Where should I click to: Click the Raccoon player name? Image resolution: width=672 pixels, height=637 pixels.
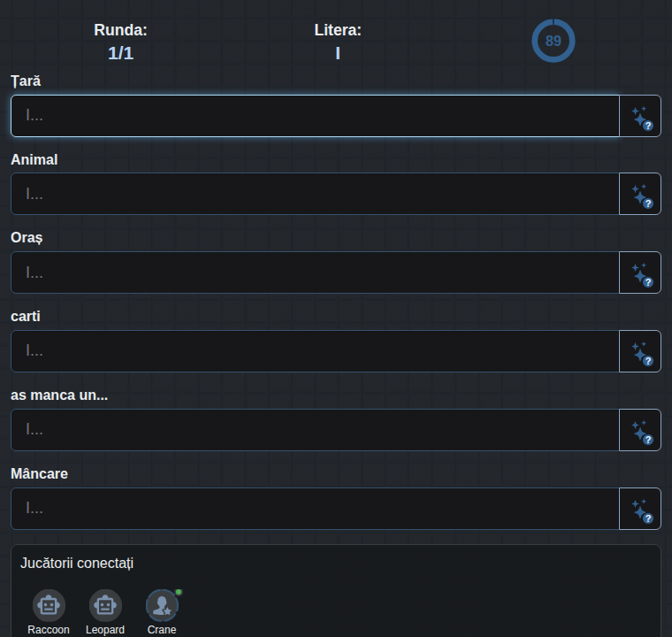point(49,630)
